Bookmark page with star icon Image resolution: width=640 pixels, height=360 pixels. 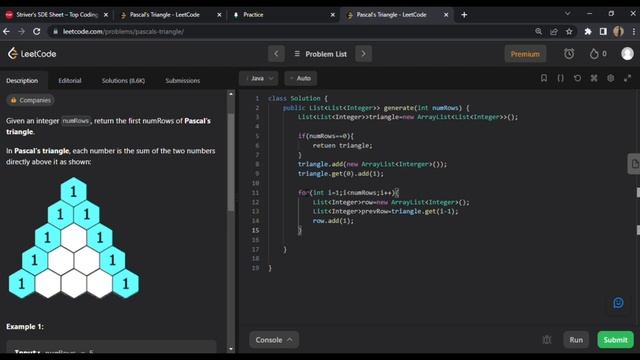(x=569, y=31)
